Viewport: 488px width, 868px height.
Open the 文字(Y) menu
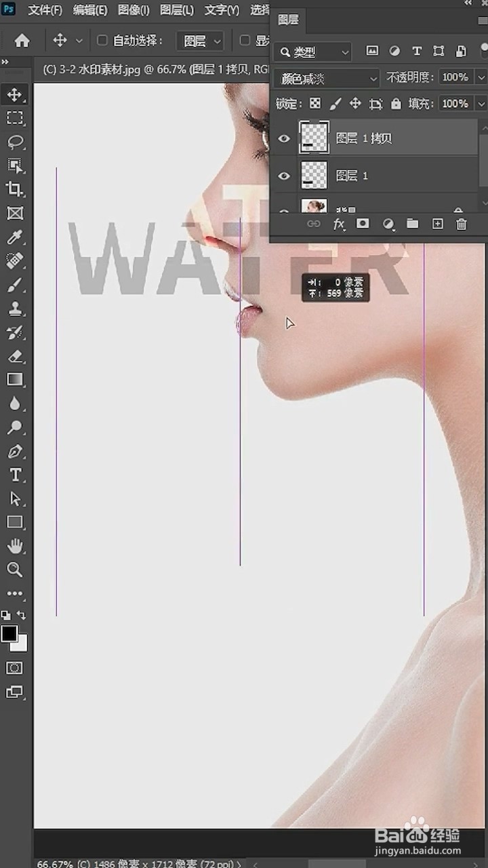tap(222, 10)
